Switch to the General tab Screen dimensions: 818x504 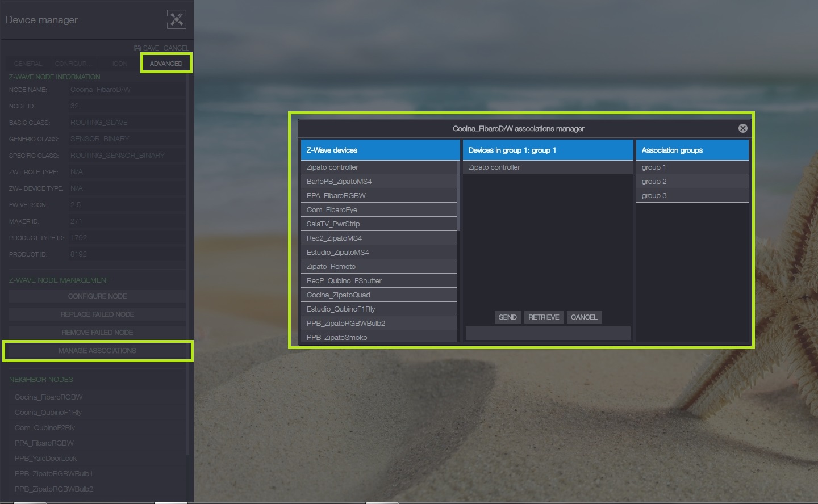[28, 64]
